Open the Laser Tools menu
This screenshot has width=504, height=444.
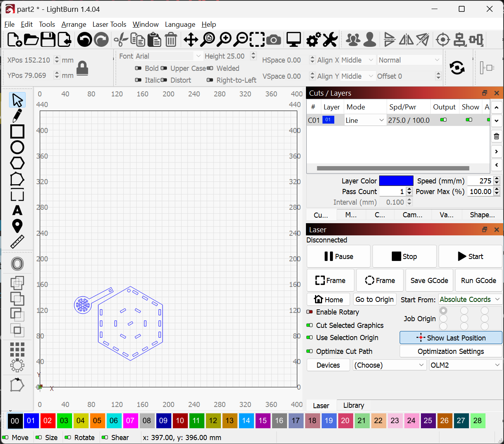click(109, 24)
